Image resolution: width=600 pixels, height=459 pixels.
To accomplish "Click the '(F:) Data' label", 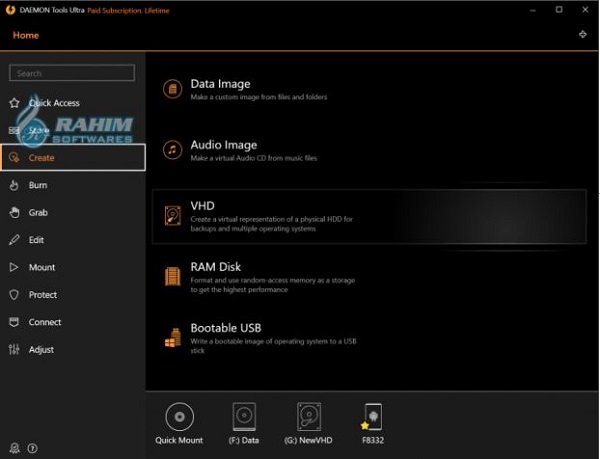I will point(244,440).
